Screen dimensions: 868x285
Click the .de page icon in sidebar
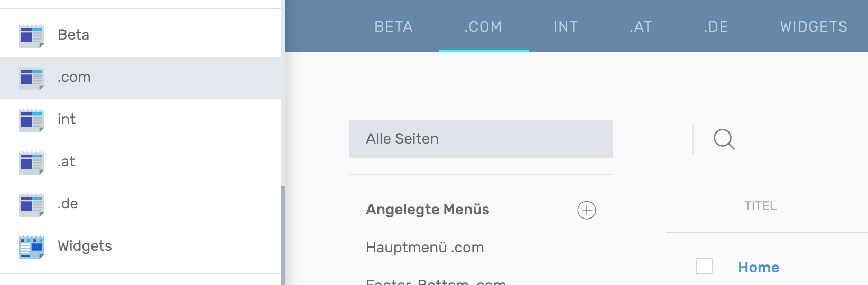(x=31, y=205)
